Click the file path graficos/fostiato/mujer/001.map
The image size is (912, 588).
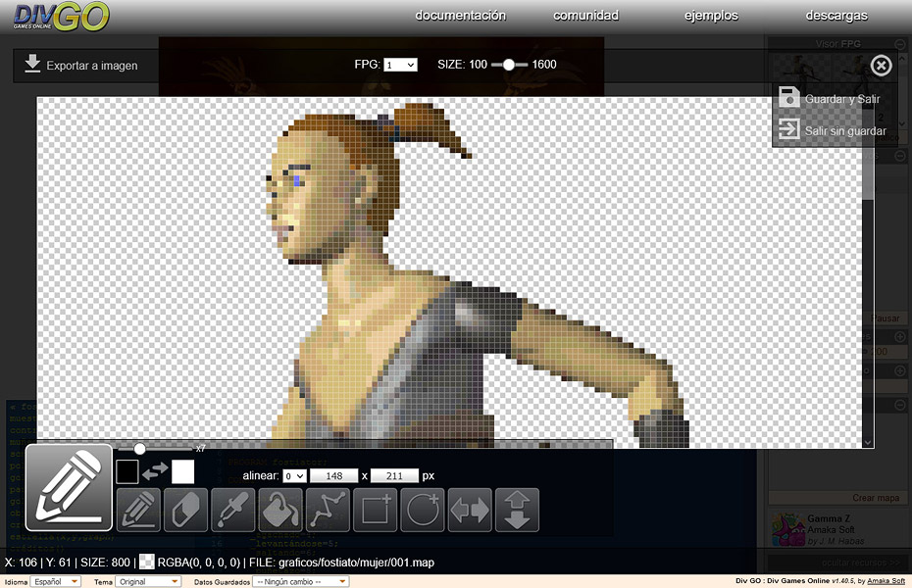357,563
